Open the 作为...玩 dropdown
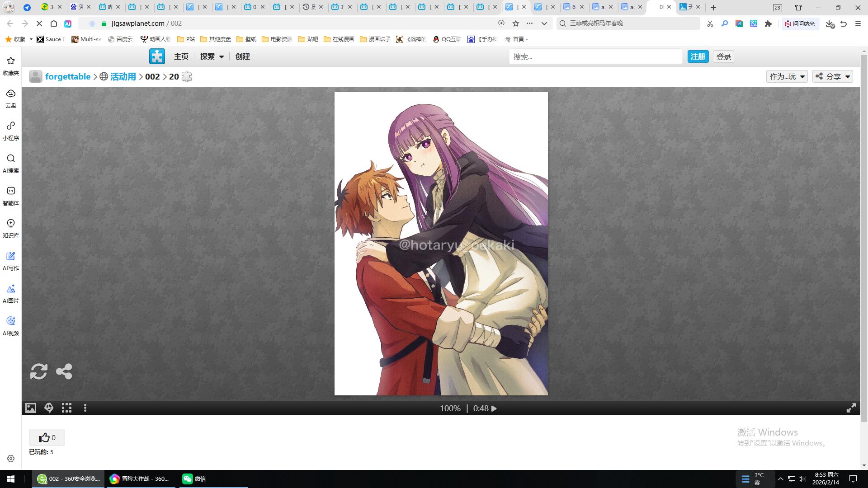Image resolution: width=868 pixels, height=488 pixels. pos(787,76)
